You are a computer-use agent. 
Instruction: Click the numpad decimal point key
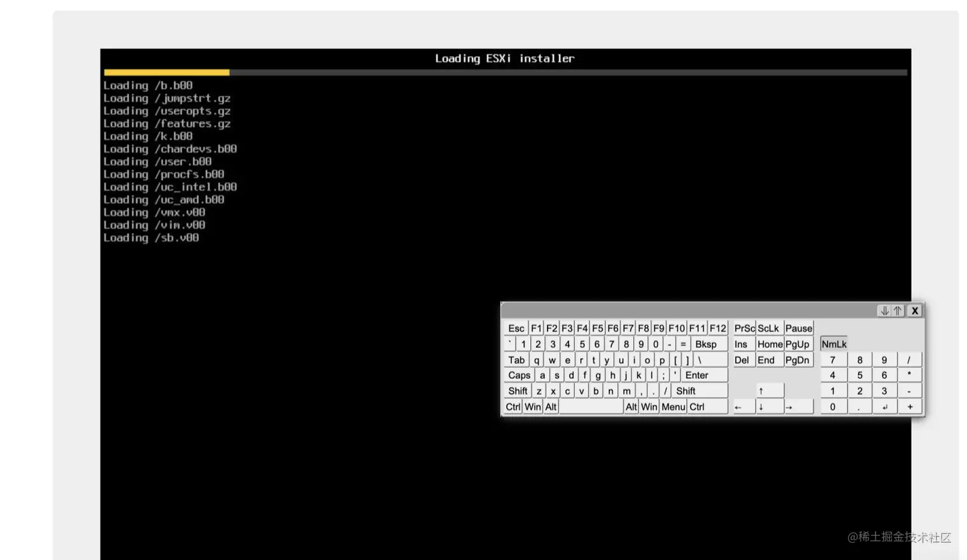click(860, 407)
